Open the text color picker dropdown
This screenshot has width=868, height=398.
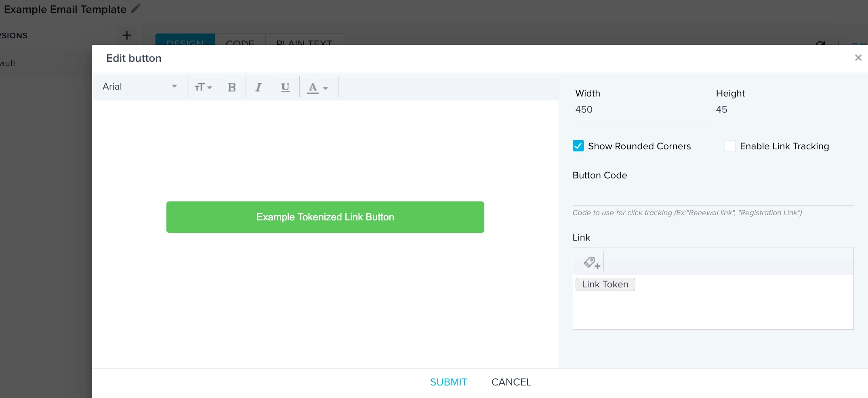[318, 87]
